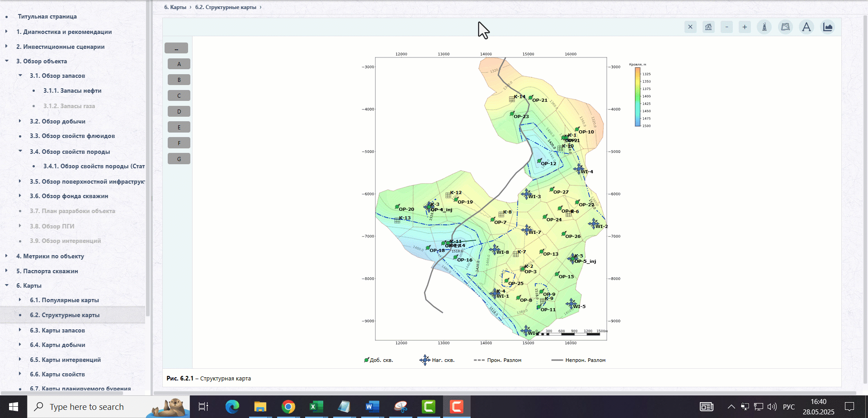Toggle text labels with the A icon
868x418 pixels.
coord(807,27)
